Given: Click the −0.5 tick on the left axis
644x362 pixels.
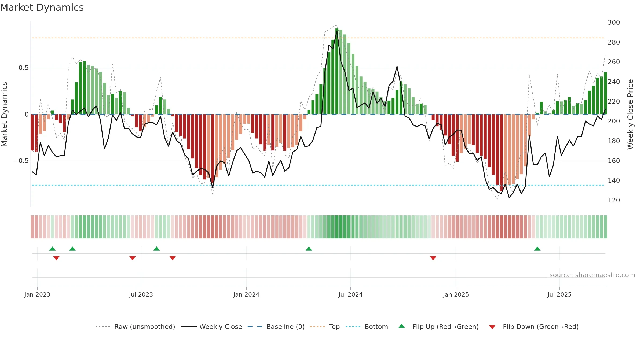Looking at the screenshot, I should pos(21,161).
